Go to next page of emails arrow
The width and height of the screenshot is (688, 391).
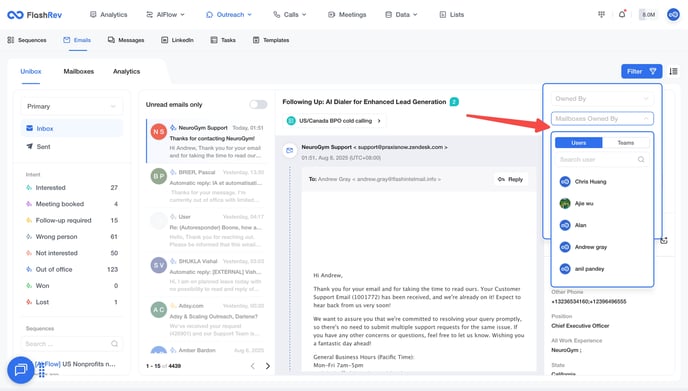tap(268, 366)
